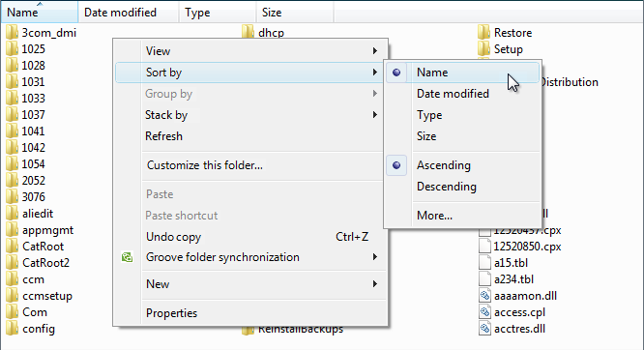Choose Undo copy menu entry
644x350 pixels.
(251, 237)
